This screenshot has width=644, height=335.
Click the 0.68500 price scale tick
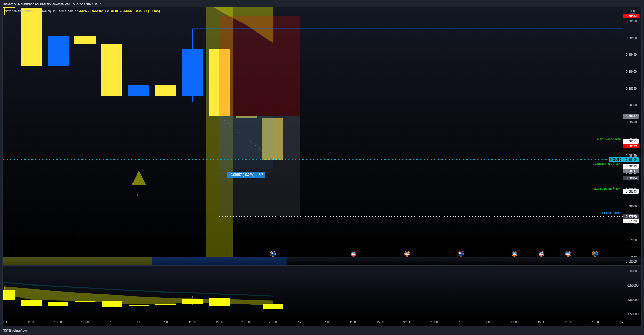631,38
